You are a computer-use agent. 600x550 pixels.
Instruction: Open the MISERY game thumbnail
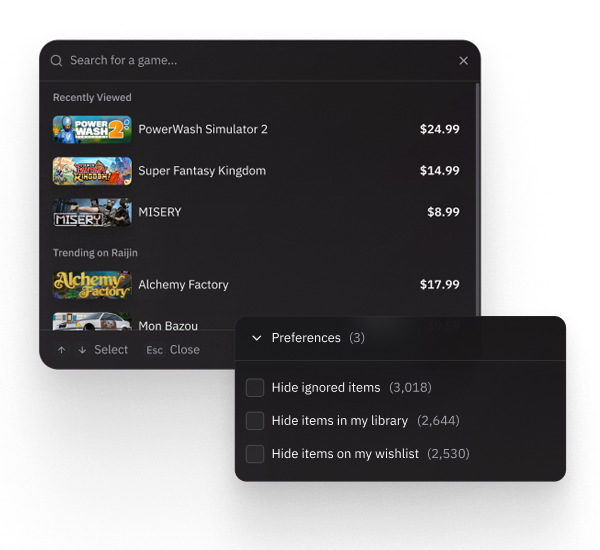[x=92, y=212]
